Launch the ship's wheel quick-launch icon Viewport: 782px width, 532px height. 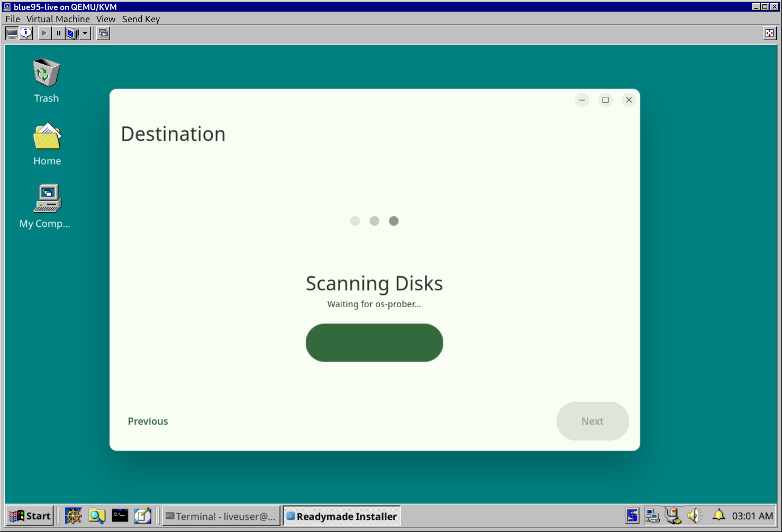click(74, 516)
